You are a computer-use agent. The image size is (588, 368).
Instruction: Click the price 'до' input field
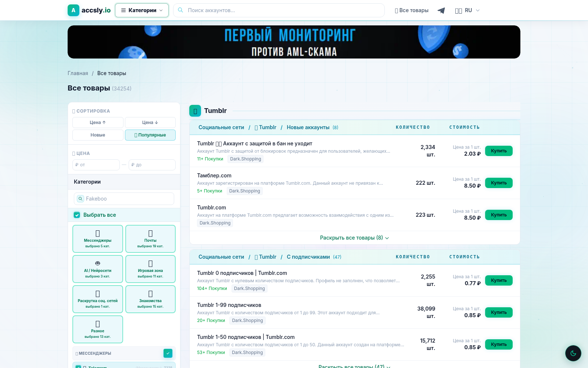pyautogui.click(x=152, y=165)
